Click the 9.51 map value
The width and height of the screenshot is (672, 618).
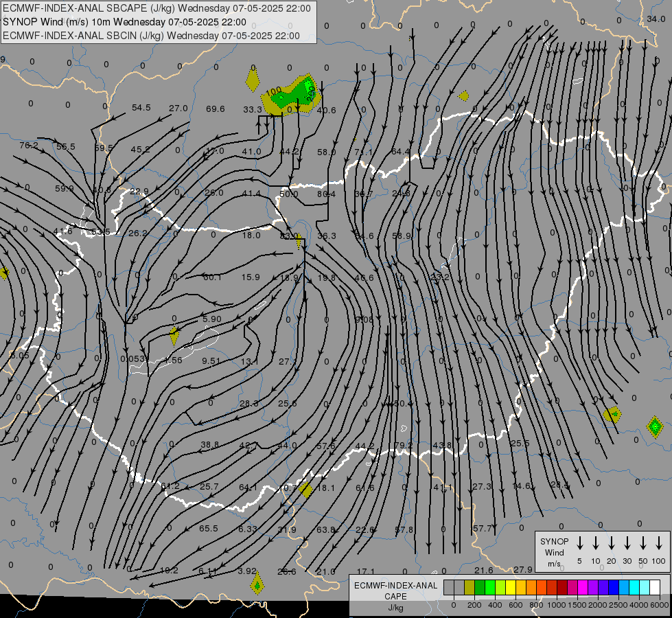(211, 361)
